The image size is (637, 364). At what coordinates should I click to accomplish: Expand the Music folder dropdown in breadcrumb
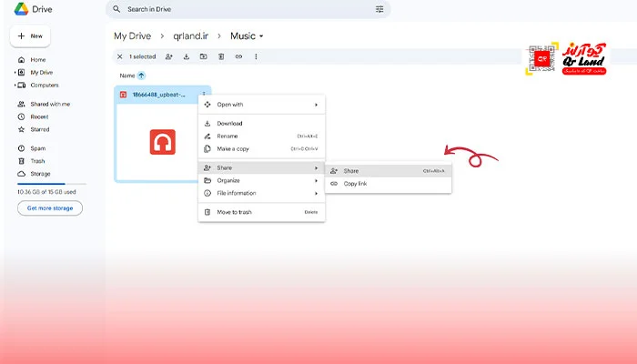(261, 36)
